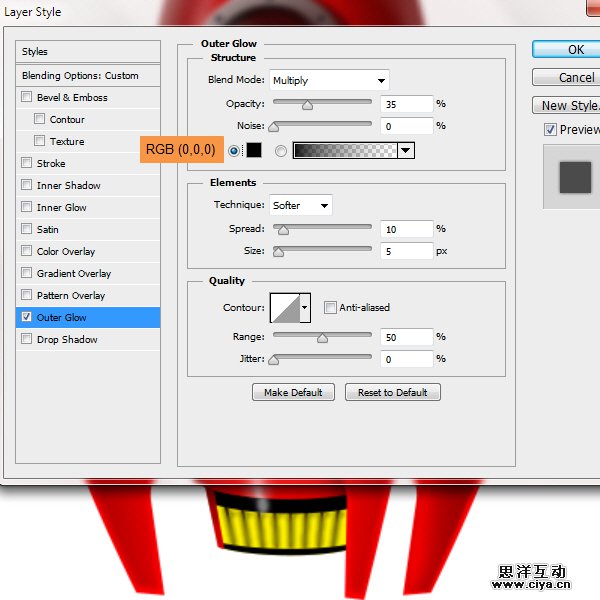Click the Noise value field

[x=407, y=126]
